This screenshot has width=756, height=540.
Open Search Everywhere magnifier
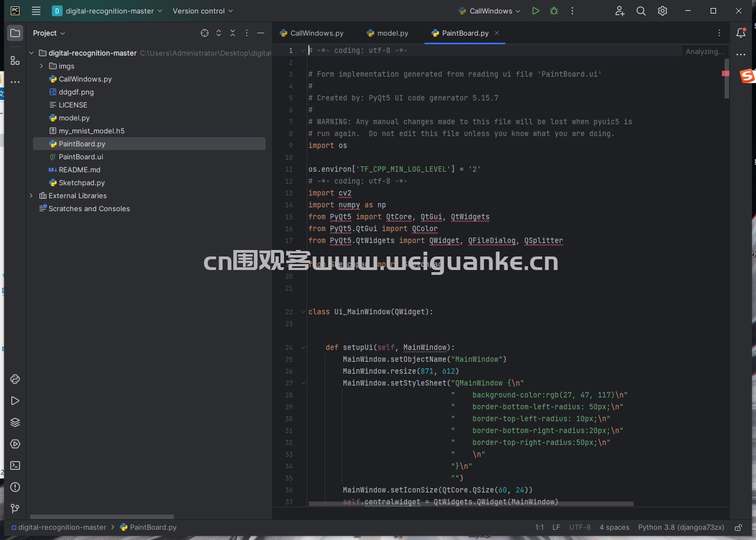[x=641, y=11]
